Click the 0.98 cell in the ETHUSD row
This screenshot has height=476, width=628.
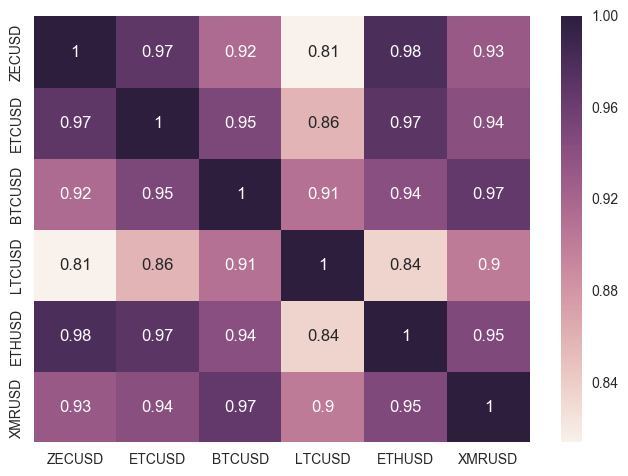[x=75, y=336]
